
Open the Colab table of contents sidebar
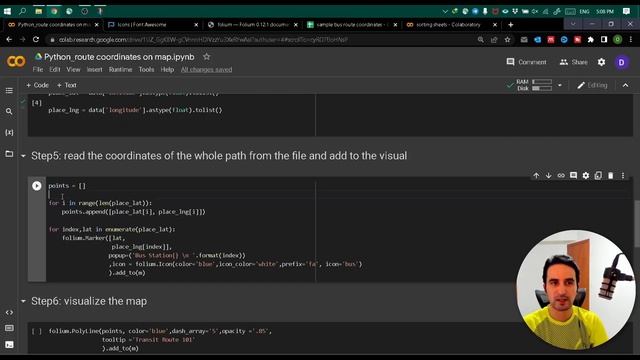click(9, 91)
